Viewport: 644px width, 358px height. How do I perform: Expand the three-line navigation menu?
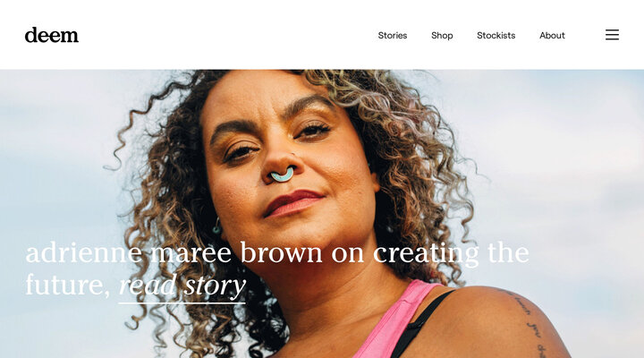[612, 35]
